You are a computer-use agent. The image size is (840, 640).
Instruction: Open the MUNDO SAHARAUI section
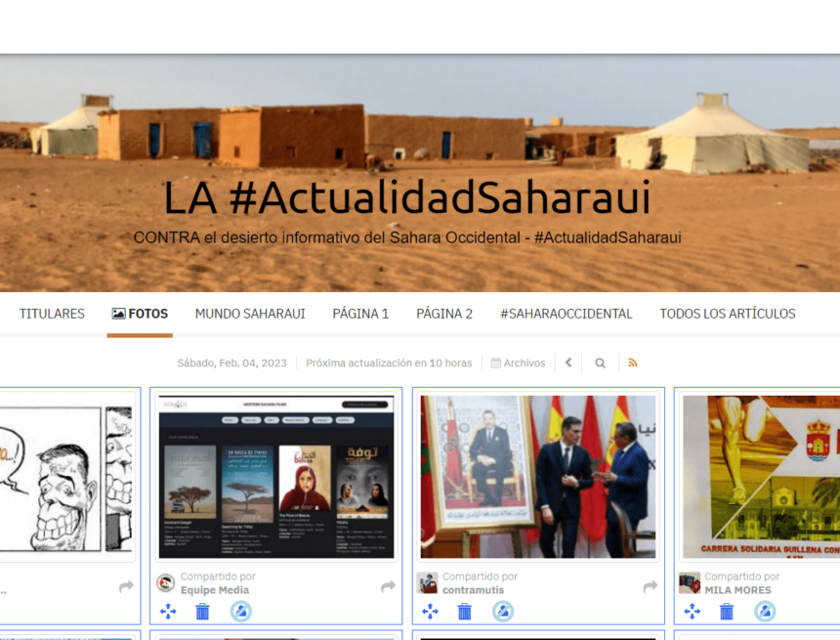[250, 314]
